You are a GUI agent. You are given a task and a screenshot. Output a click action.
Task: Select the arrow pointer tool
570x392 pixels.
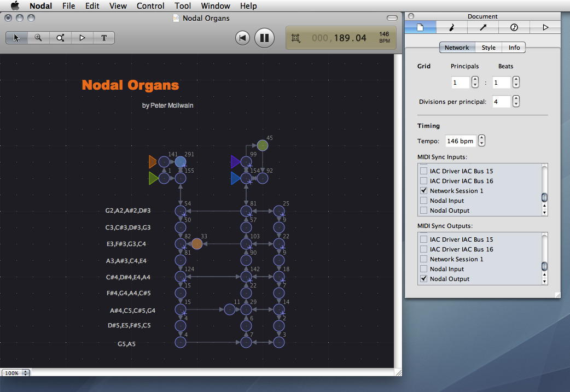tap(16, 38)
